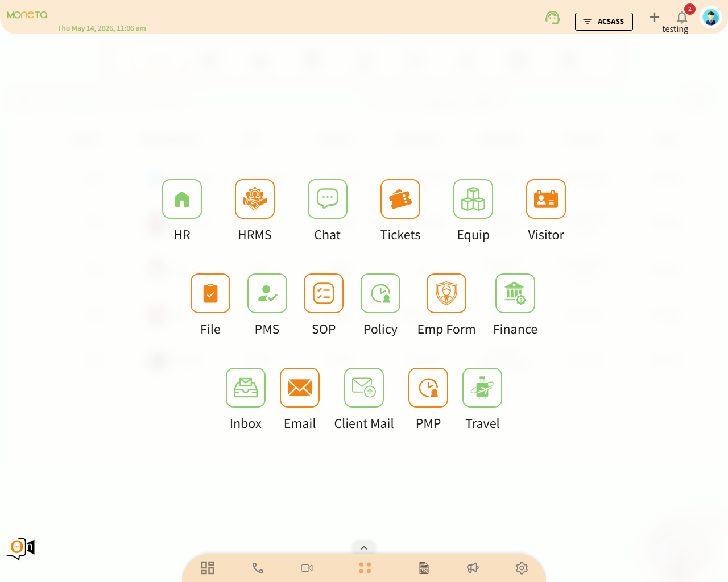728x582 pixels.
Task: Click the Client Mail label
Action: tap(364, 423)
